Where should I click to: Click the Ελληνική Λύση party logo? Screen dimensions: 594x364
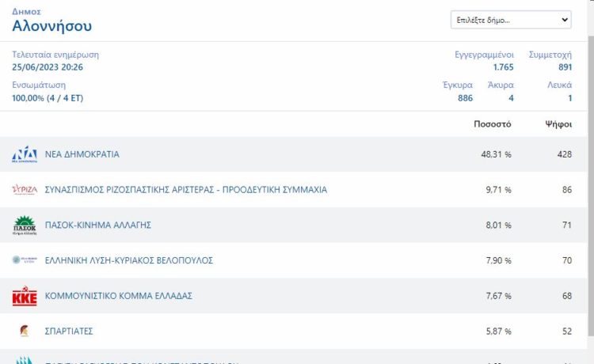click(x=25, y=260)
